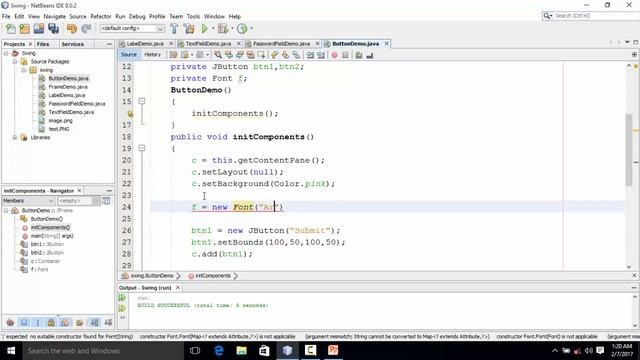Click the Clean and Build Project icon
The height and width of the screenshot is (360, 640).
[x=189, y=29]
